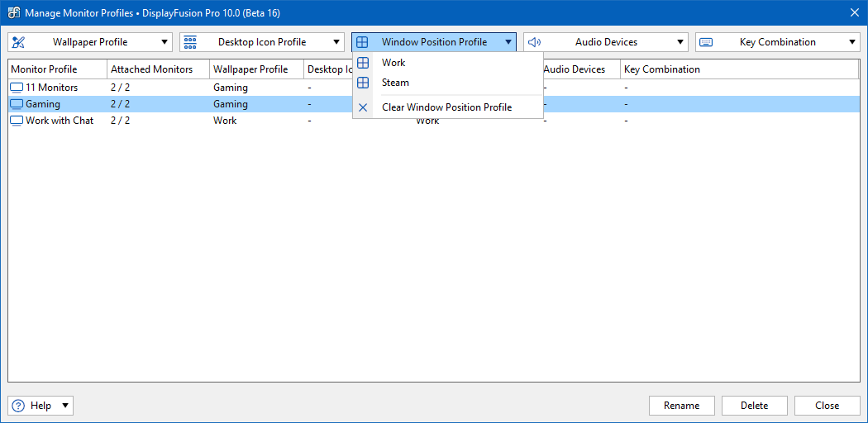Sort by Attached Monitors column header
868x423 pixels.
point(159,69)
